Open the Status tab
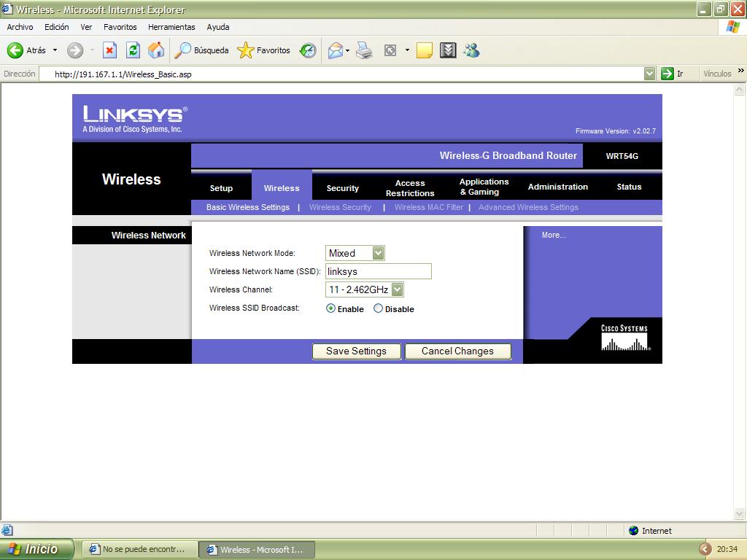Screen dimensions: 747x560 pos(629,187)
